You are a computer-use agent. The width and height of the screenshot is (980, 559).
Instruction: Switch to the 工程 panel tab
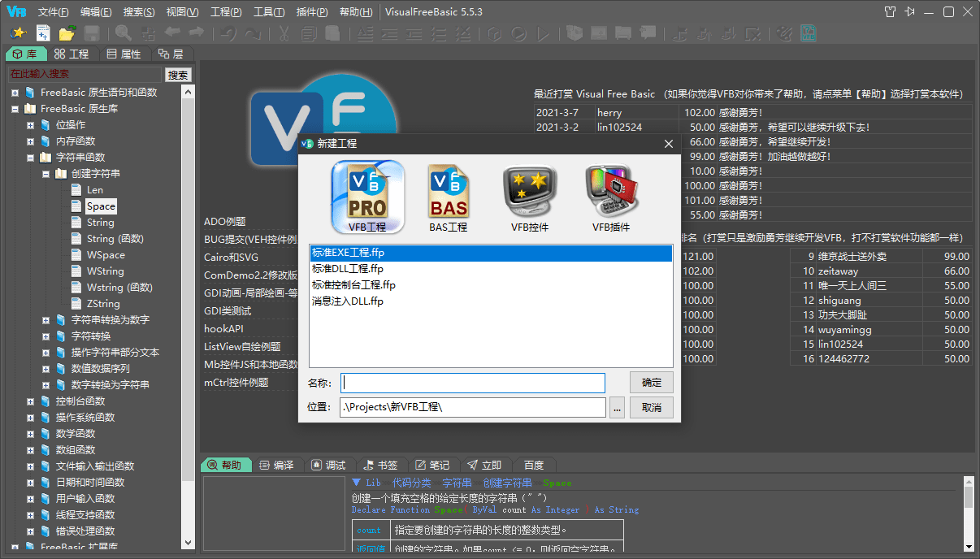pyautogui.click(x=72, y=54)
